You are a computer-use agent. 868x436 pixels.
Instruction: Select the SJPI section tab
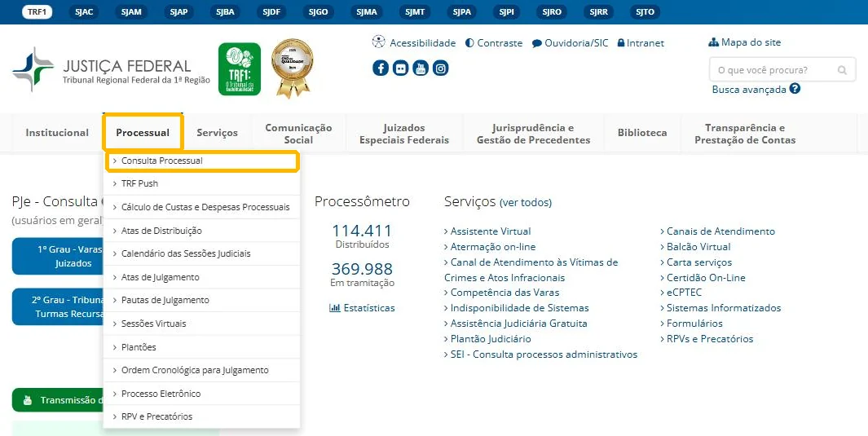[506, 11]
